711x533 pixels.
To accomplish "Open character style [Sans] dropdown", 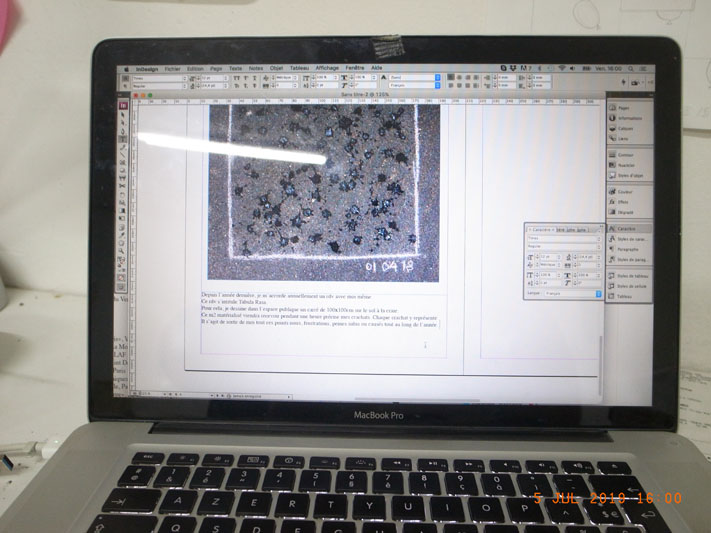I will tap(414, 78).
